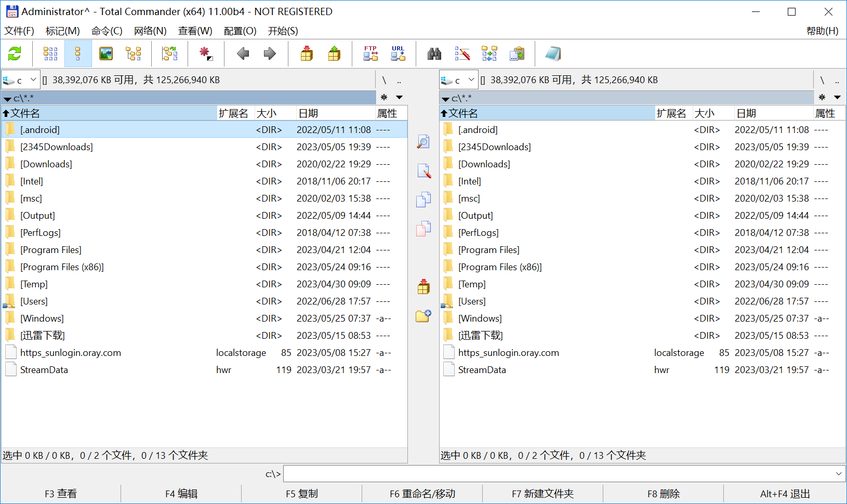The width and height of the screenshot is (847, 504).
Task: Click the pack files toolbar icon
Action: click(307, 54)
